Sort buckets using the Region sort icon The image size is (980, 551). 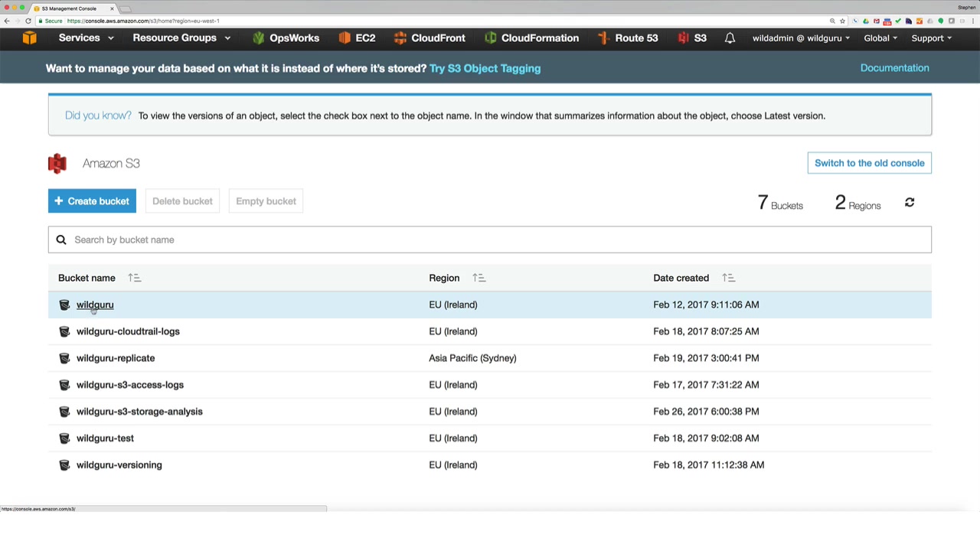pyautogui.click(x=479, y=278)
